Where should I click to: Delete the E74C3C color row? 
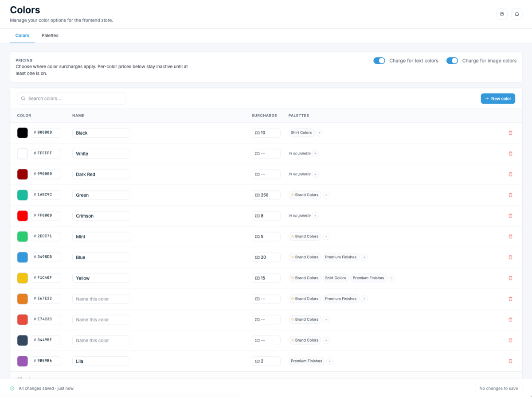(x=510, y=319)
